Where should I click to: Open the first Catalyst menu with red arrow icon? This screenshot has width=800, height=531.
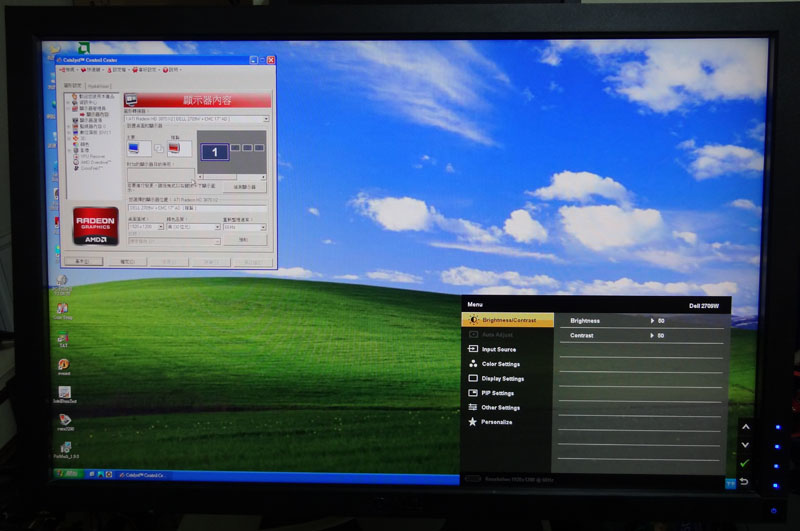coord(69,70)
